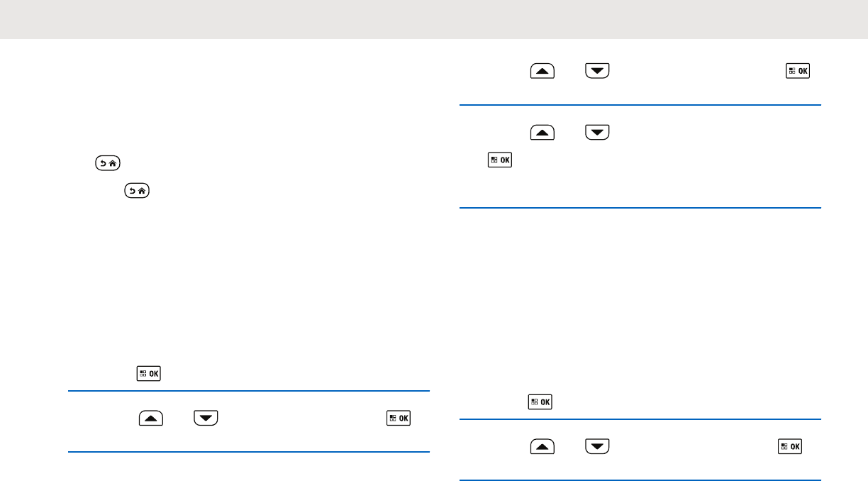Click the up arrow icon in second right-column step
Viewport: 868px width, 481px height.
click(x=543, y=133)
